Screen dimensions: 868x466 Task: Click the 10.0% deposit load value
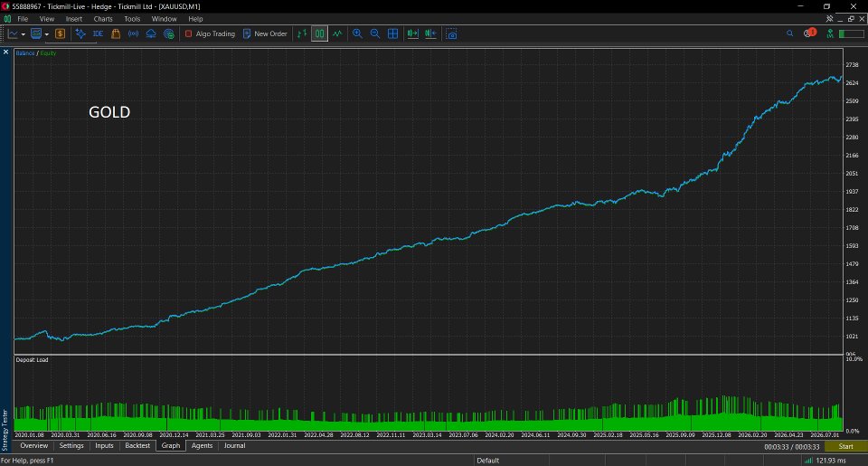tap(854, 359)
